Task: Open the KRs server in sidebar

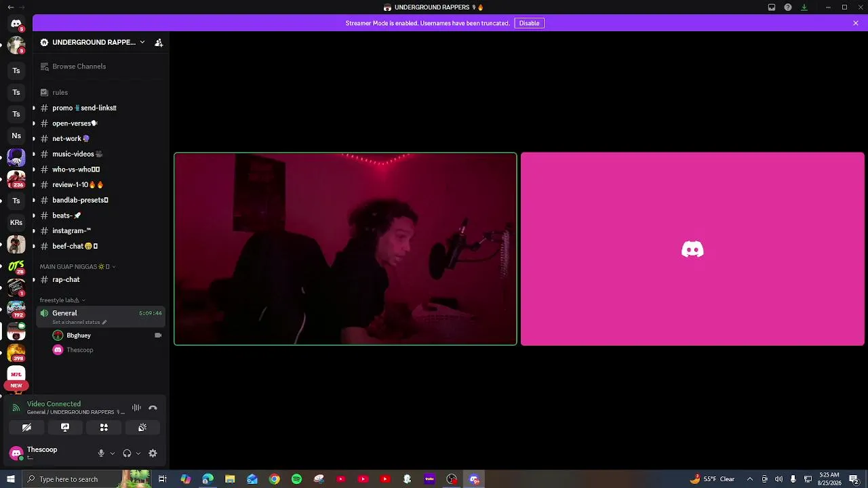Action: point(16,222)
